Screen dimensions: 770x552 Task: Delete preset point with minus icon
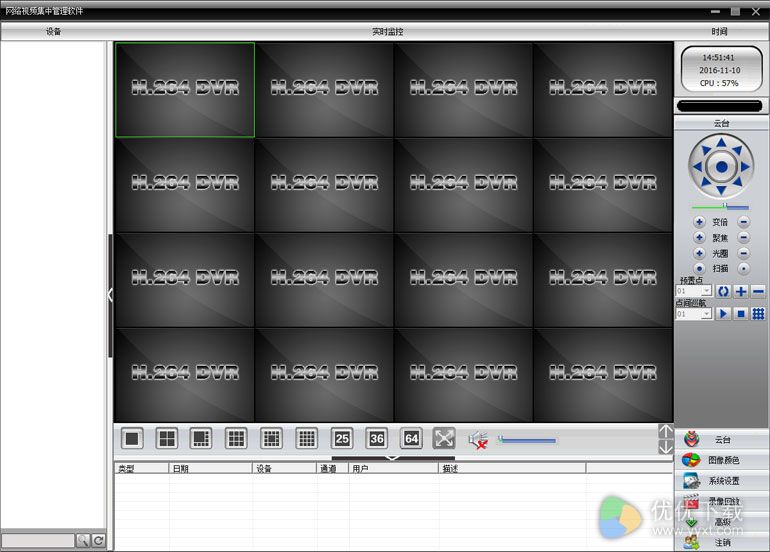(758, 291)
